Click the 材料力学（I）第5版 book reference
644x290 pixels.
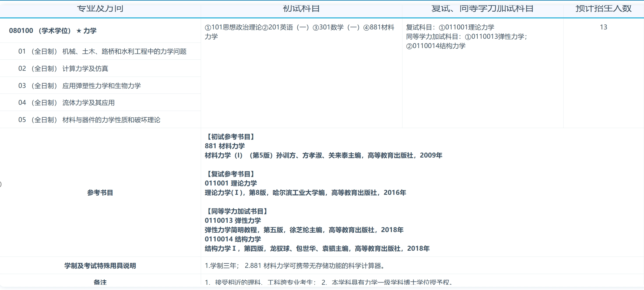point(323,155)
